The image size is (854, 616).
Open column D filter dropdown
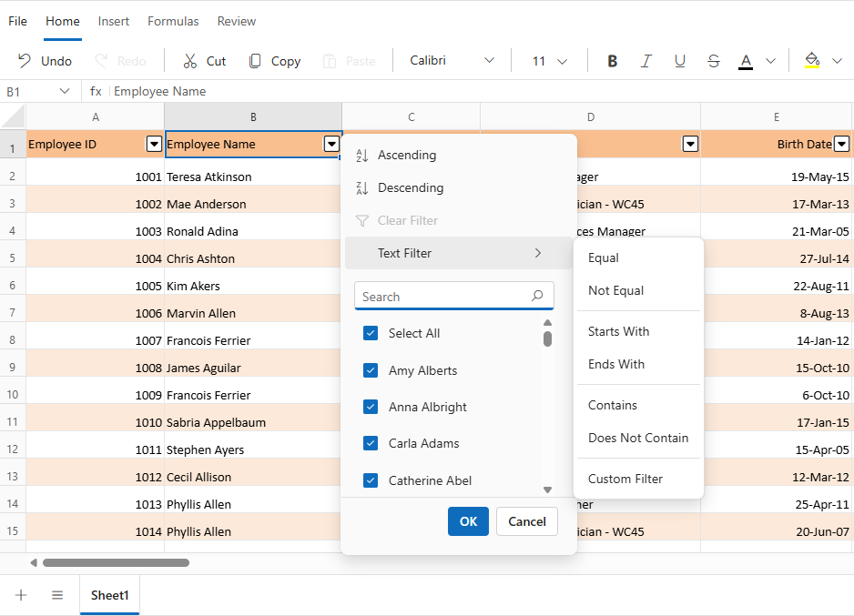691,144
